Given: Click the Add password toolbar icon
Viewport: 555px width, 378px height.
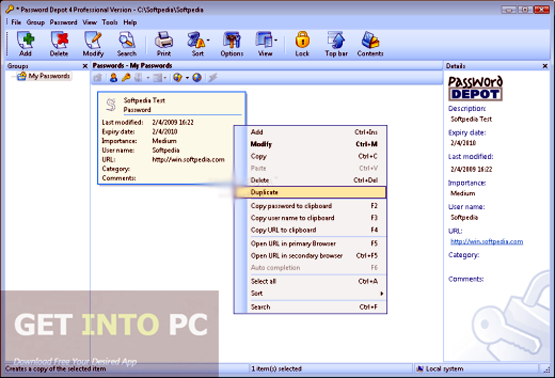Looking at the screenshot, I should pyautogui.click(x=25, y=44).
